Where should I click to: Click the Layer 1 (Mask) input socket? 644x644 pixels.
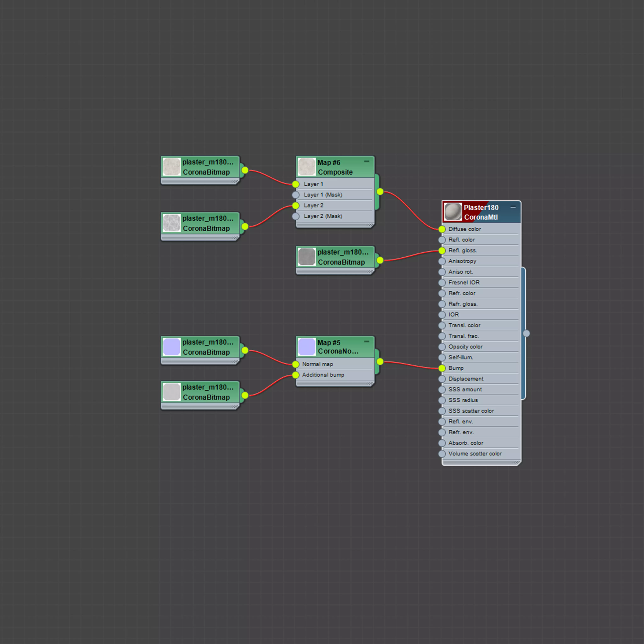[296, 195]
